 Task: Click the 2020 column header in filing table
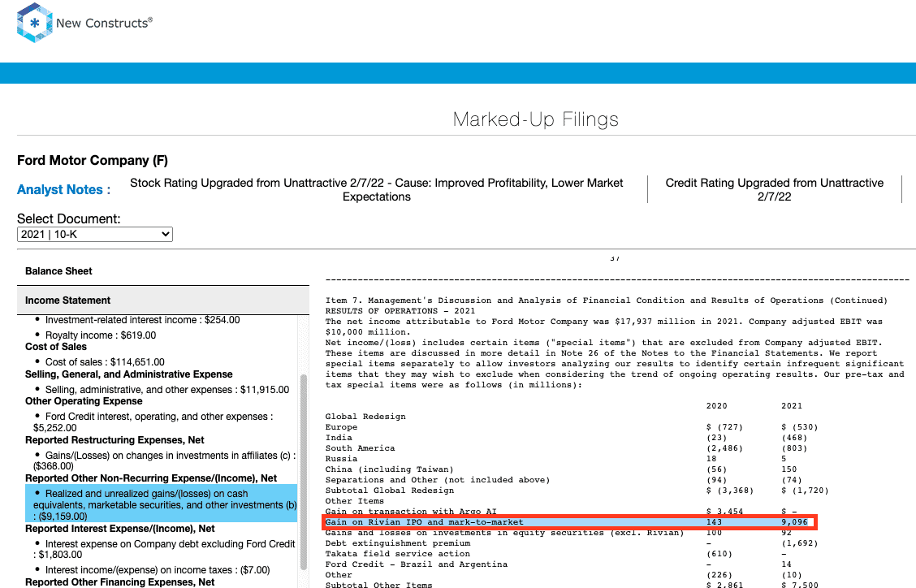(717, 405)
